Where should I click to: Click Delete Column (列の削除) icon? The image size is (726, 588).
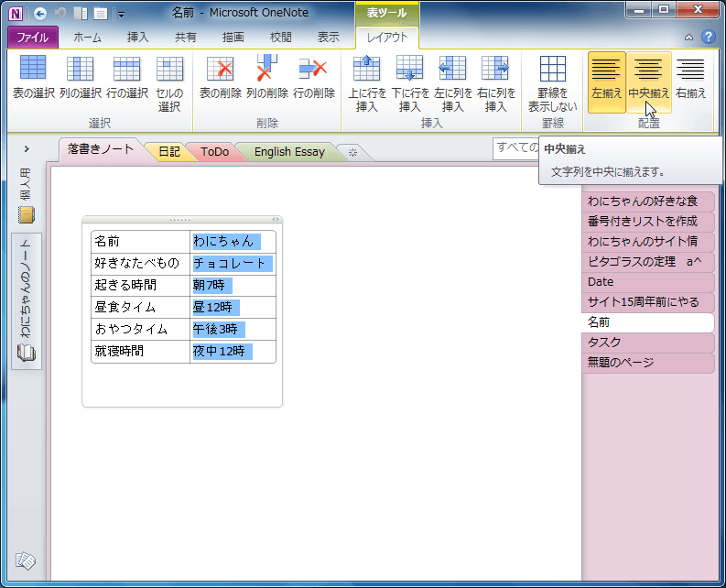[x=267, y=77]
